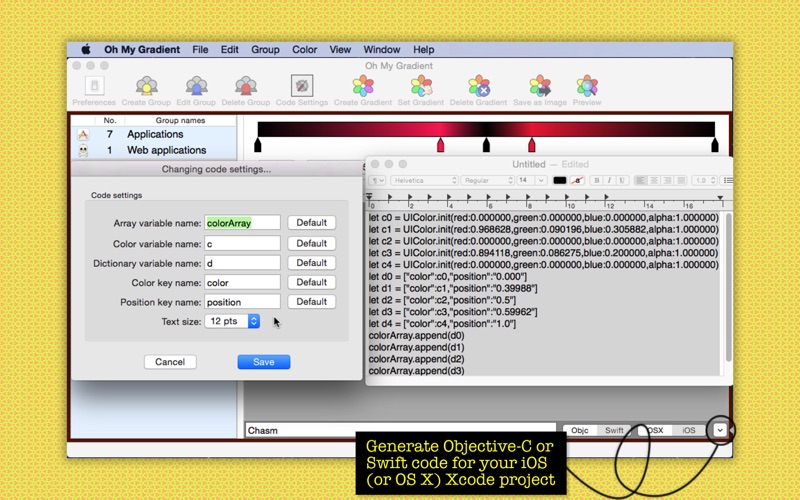This screenshot has height=500, width=800.
Task: Open Code Settings from the toolbar
Action: point(302,86)
